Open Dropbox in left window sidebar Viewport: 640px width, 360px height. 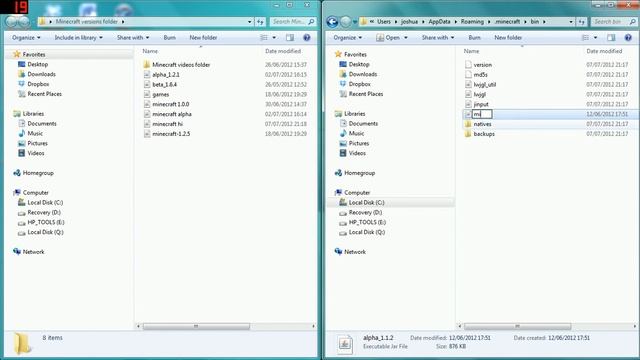pyautogui.click(x=38, y=84)
